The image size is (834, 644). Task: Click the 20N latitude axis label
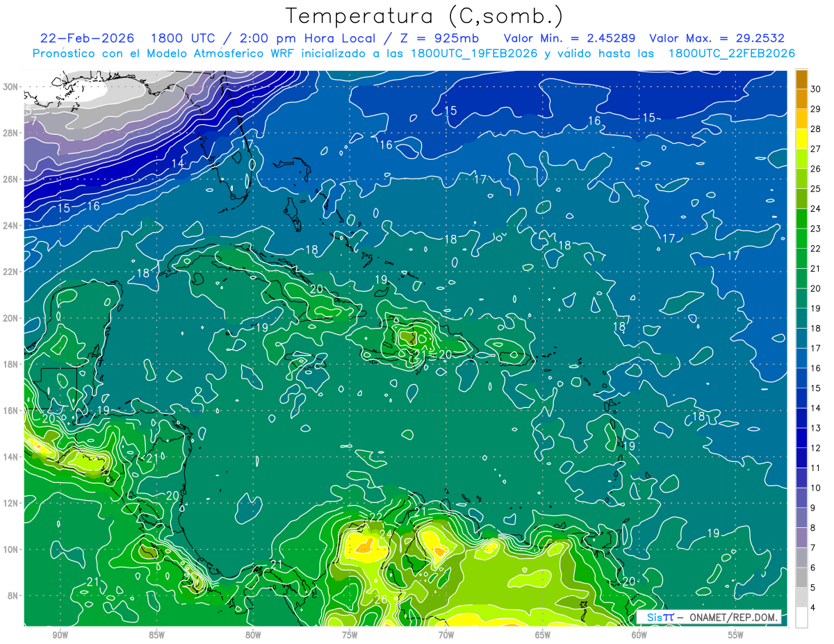tap(12, 318)
